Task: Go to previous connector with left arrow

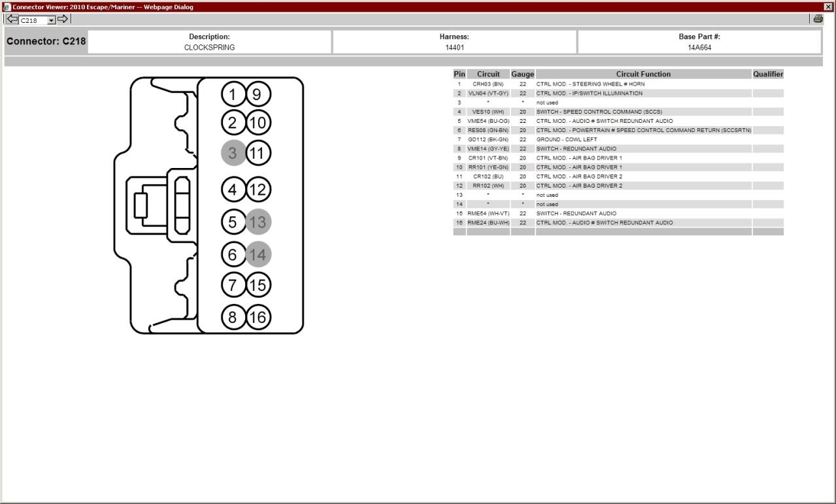Action: click(x=12, y=20)
